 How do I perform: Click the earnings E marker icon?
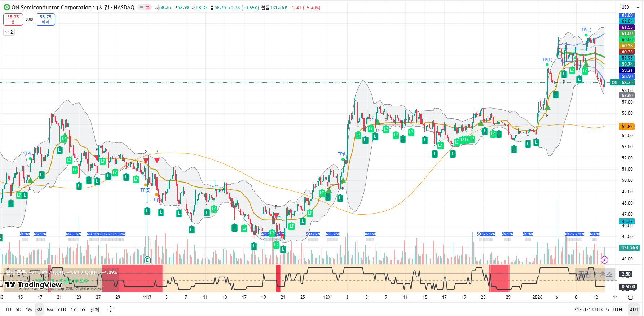tap(147, 260)
